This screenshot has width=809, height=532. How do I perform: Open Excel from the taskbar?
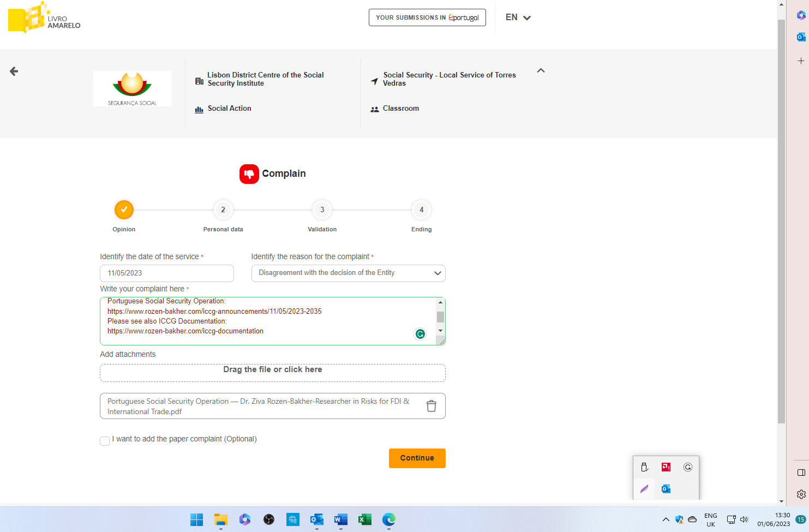(365, 519)
